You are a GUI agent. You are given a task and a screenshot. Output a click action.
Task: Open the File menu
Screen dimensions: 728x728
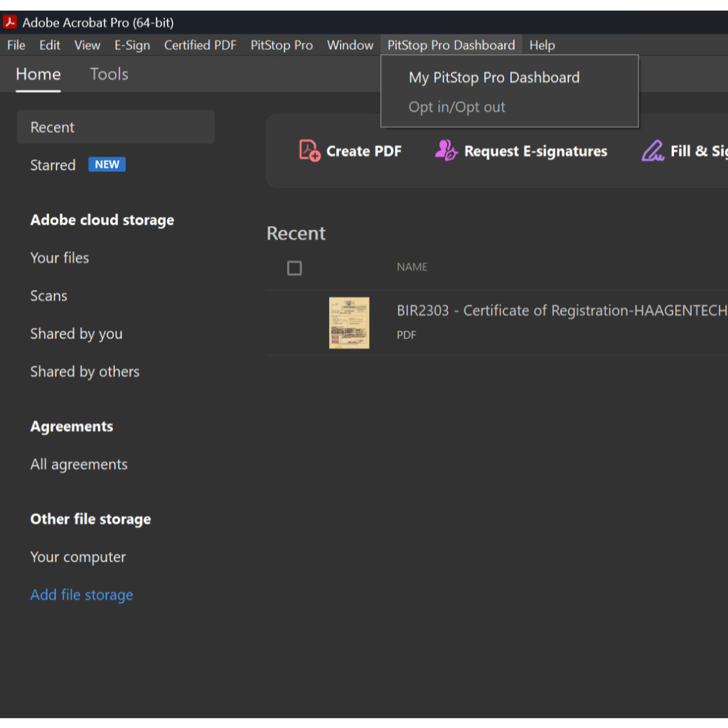(x=16, y=45)
